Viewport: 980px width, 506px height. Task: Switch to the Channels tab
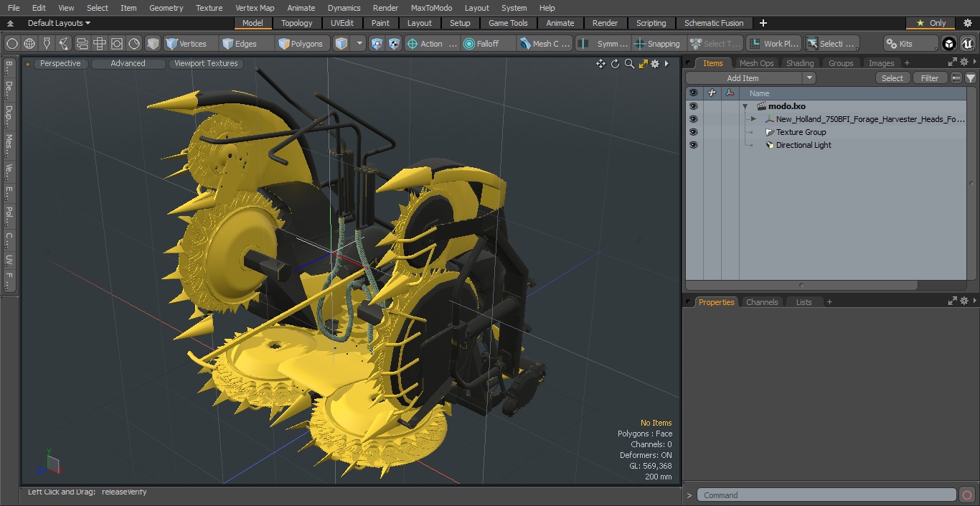[762, 302]
